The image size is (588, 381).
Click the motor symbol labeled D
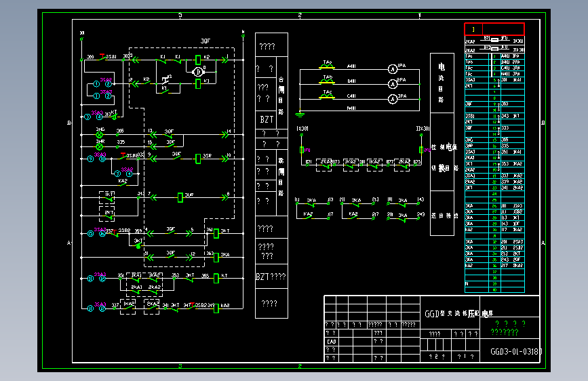coord(197,72)
